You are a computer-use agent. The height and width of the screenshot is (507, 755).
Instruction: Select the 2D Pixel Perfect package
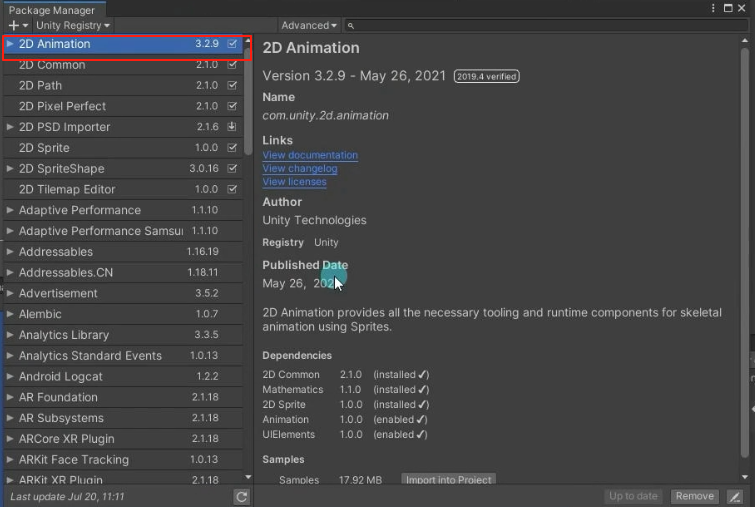coord(123,106)
